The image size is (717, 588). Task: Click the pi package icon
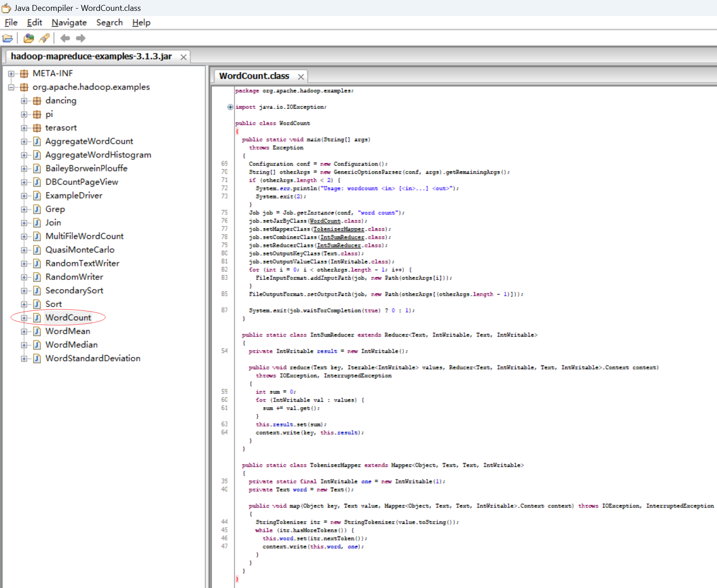tap(37, 114)
